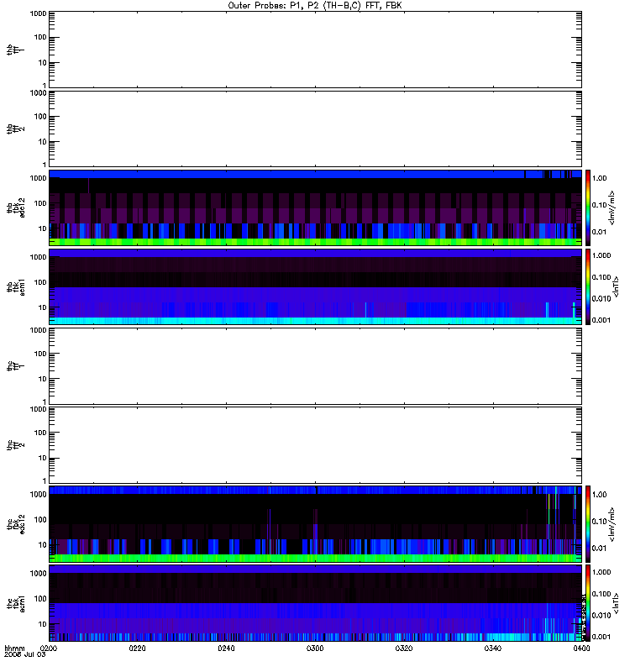Click the 10 tick label on thc fff 2
The image size is (630, 672).
[x=43, y=458]
